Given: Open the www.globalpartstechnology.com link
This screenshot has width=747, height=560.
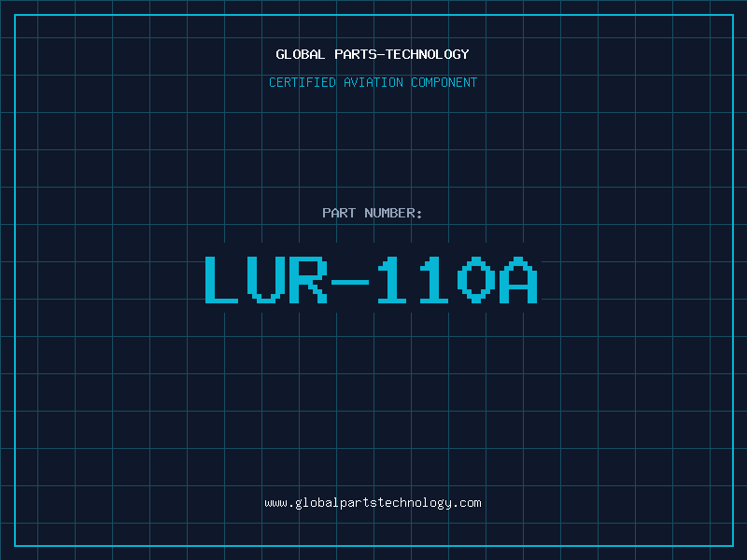Looking at the screenshot, I should point(373,503).
